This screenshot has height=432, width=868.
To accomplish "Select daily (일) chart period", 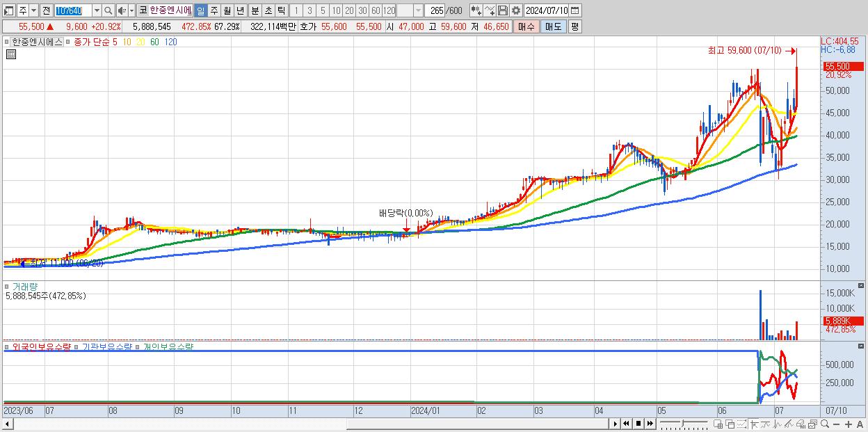I will [200, 10].
